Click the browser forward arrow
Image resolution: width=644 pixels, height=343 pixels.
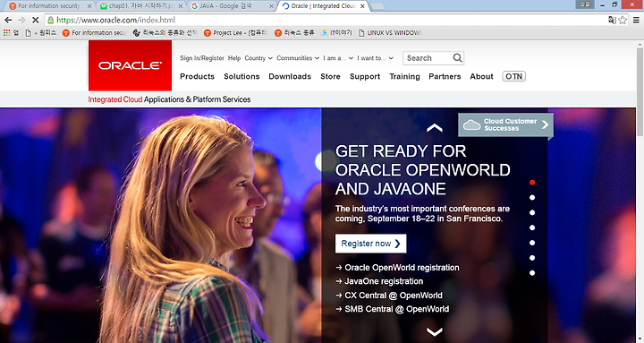pos(21,20)
